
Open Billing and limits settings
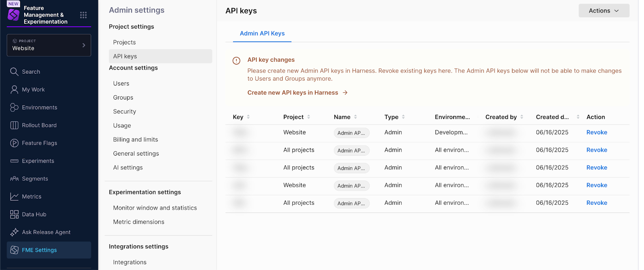click(x=135, y=139)
